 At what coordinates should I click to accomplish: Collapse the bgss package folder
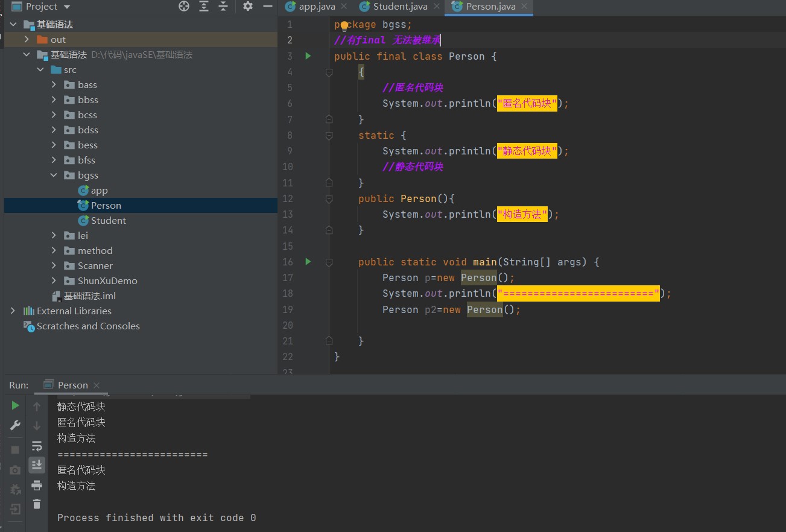coord(54,175)
